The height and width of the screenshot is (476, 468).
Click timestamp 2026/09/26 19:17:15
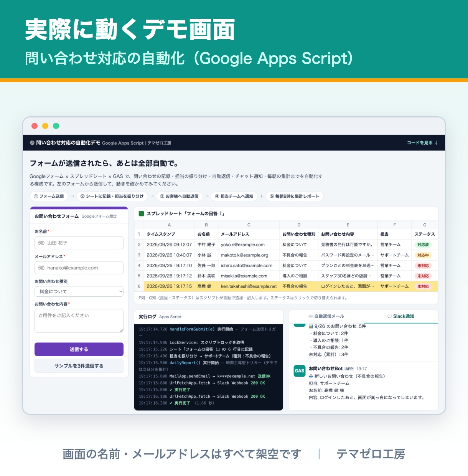tap(169, 286)
